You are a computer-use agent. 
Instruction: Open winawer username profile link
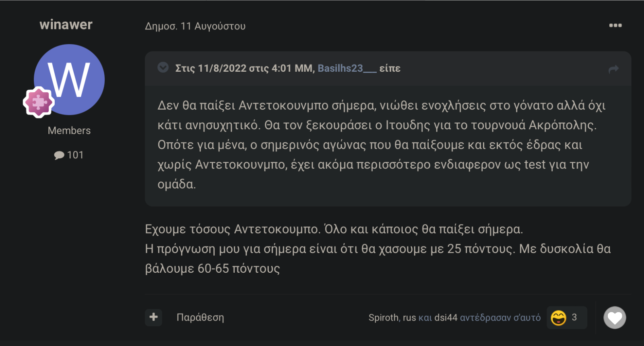point(66,25)
